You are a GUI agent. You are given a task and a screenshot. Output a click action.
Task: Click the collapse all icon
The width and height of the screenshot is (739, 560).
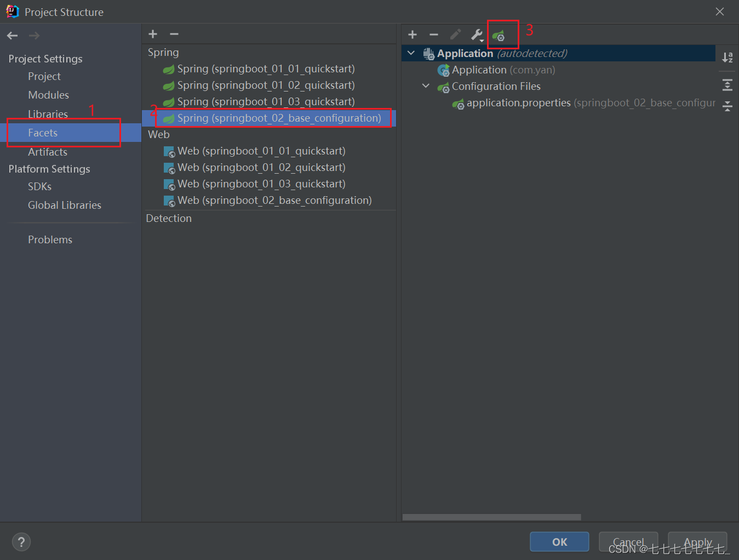click(x=727, y=106)
